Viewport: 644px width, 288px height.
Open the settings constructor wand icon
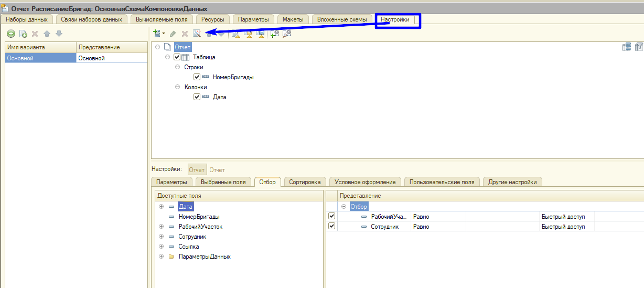(x=197, y=34)
